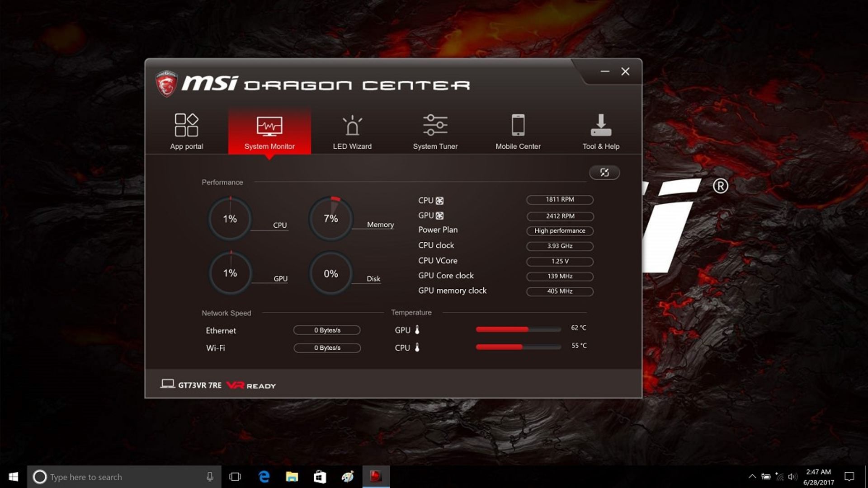Select the GPU fan RPM indicator
Viewport: 868px width, 488px height.
pyautogui.click(x=559, y=215)
